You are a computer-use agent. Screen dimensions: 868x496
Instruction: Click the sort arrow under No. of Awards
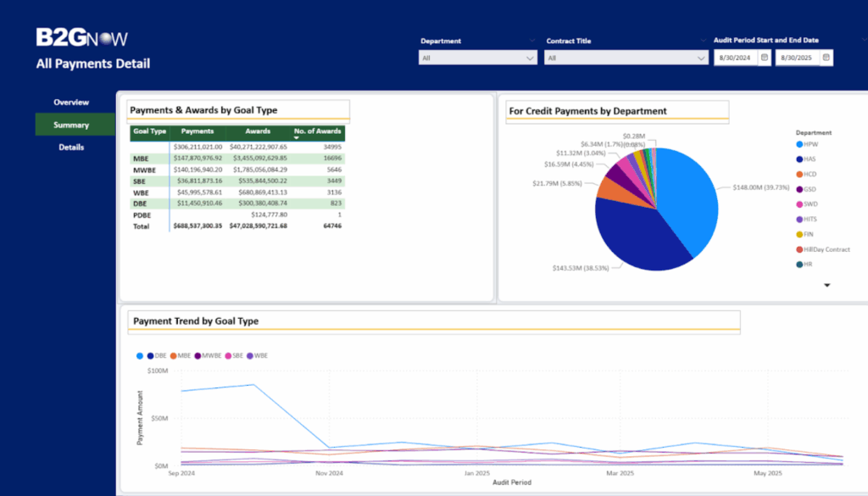[297, 137]
